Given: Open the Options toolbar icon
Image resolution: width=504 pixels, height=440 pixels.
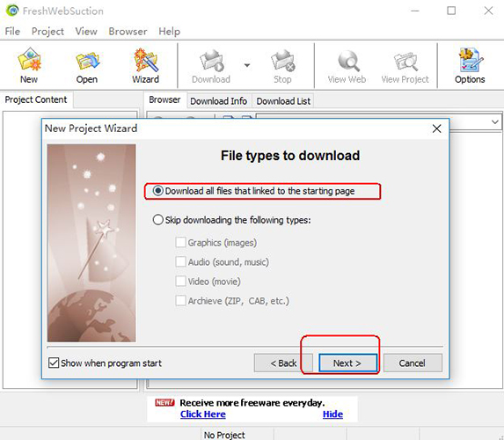Looking at the screenshot, I should coord(470,66).
